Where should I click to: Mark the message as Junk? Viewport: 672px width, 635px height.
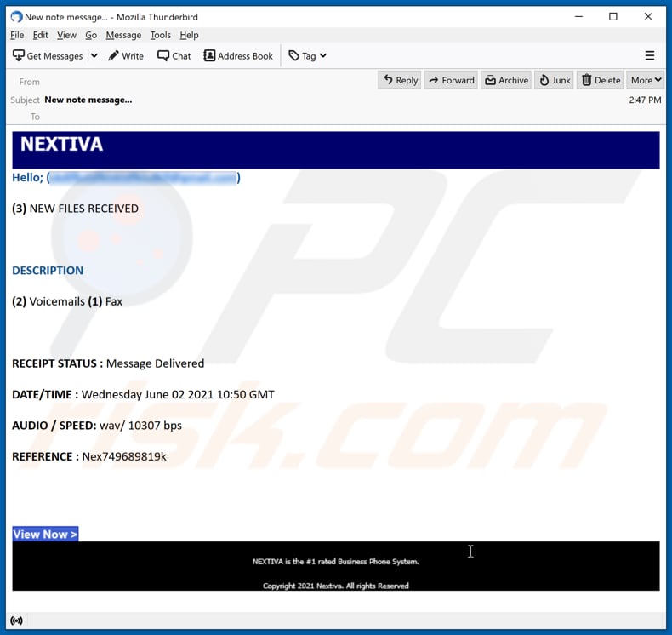pyautogui.click(x=554, y=80)
